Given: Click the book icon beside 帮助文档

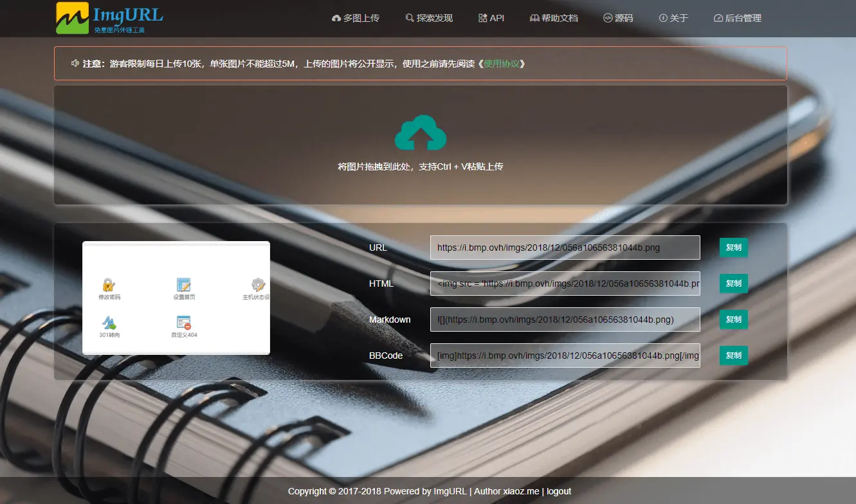Looking at the screenshot, I should [x=534, y=18].
